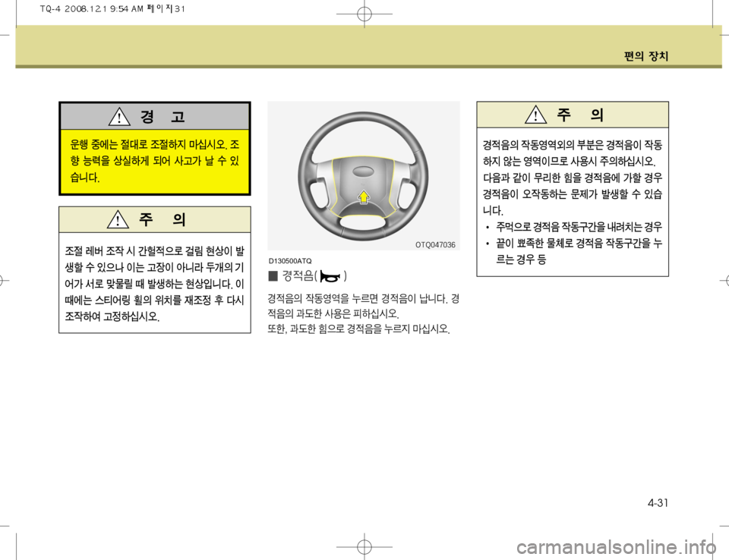The height and width of the screenshot is (560, 729).
Task: Click the horn symbol next to 경적음 heading
Action: click(330, 277)
